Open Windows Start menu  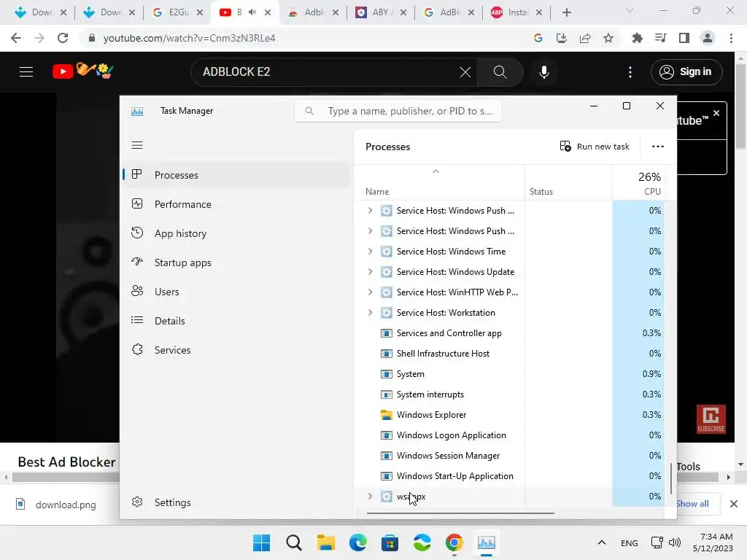(x=261, y=542)
